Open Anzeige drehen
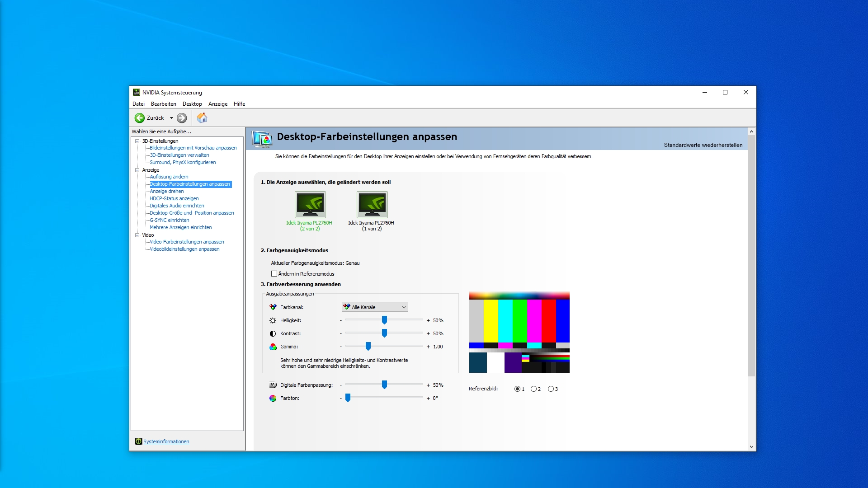868x488 pixels. pos(167,191)
